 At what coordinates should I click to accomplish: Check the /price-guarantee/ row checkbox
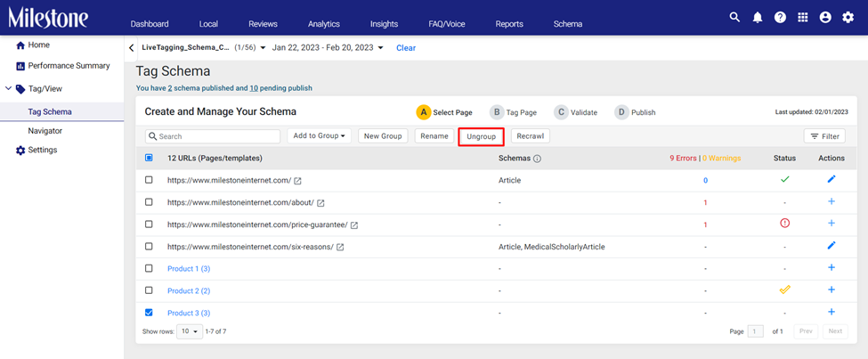coord(149,224)
